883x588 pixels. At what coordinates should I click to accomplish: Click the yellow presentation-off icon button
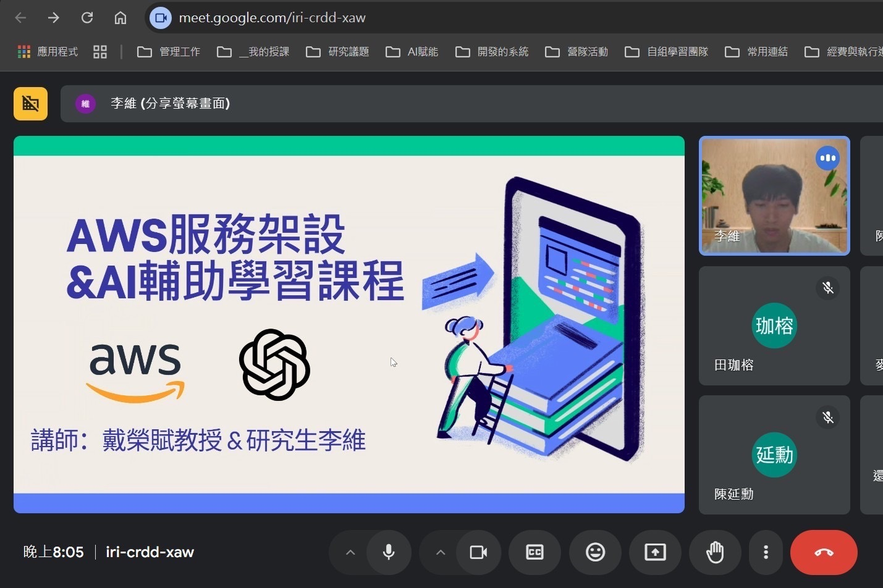(x=31, y=103)
